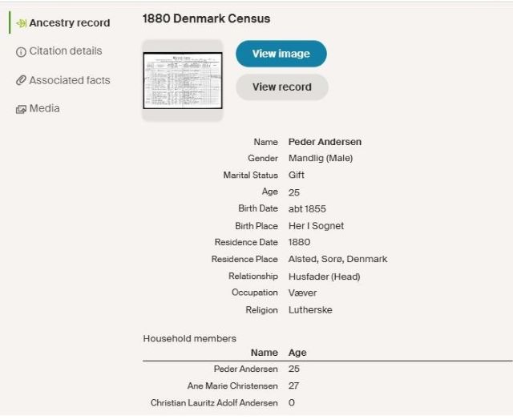This screenshot has width=513, height=420.
Task: Select household member Ane Marie Christensen
Action: coord(232,386)
